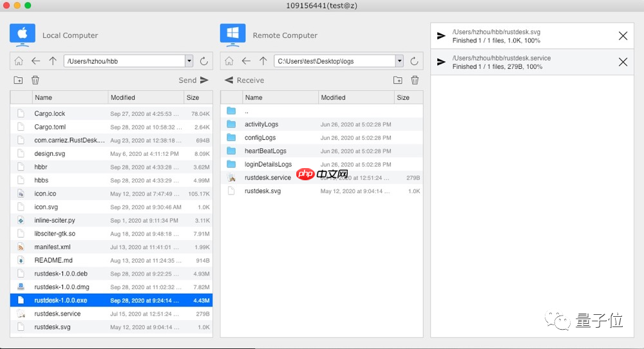Click the README.md file icon
Image resolution: width=644 pixels, height=349 pixels.
pos(21,260)
